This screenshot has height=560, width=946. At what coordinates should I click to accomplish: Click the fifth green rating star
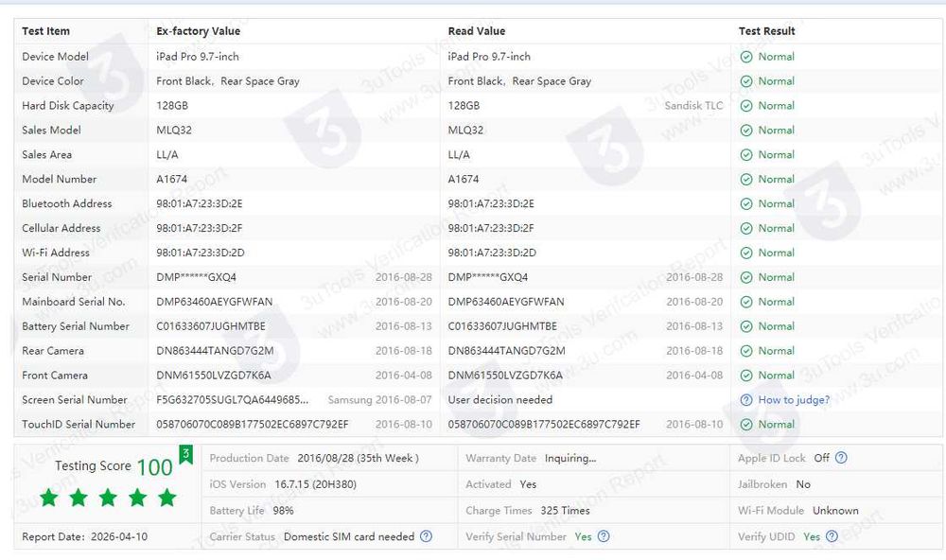point(167,498)
